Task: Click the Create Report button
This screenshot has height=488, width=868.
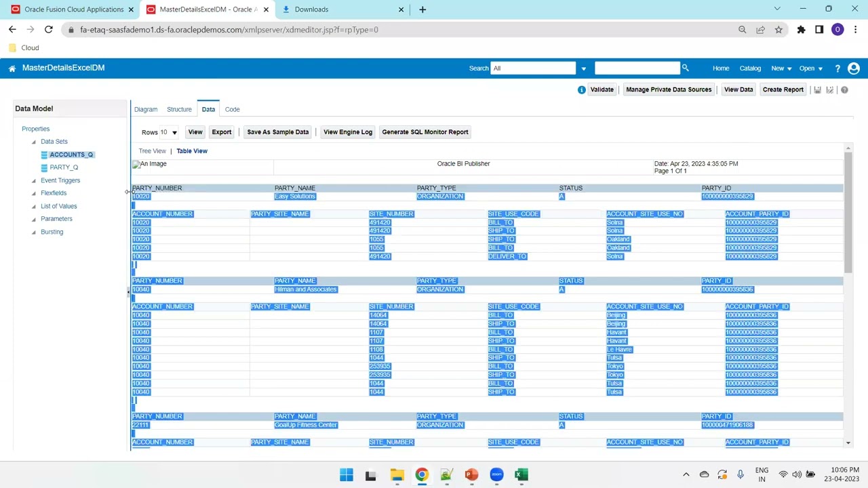Action: click(783, 89)
